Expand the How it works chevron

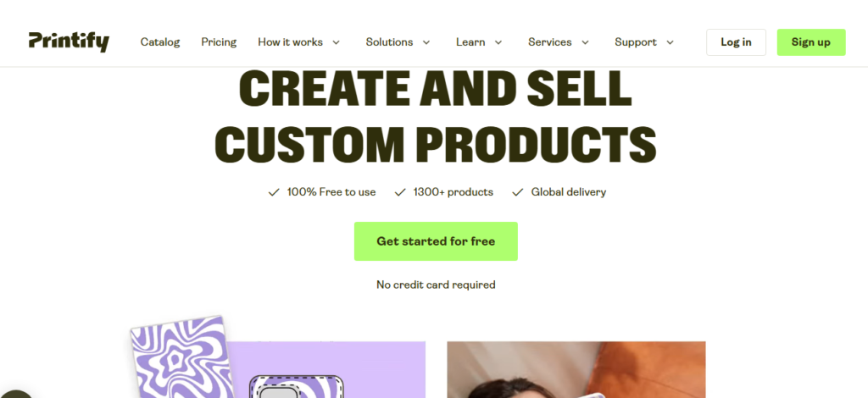(336, 42)
